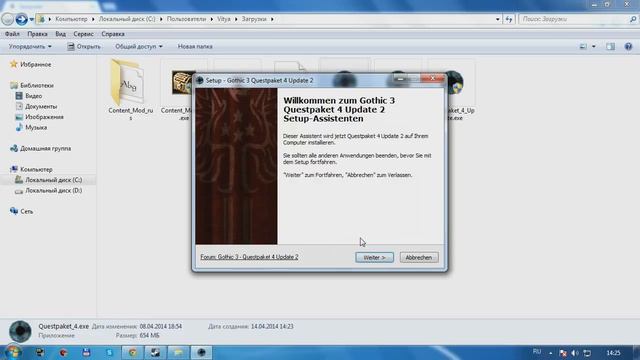The height and width of the screenshot is (360, 640).
Task: Click the network icon in system tray
Action: click(587, 353)
